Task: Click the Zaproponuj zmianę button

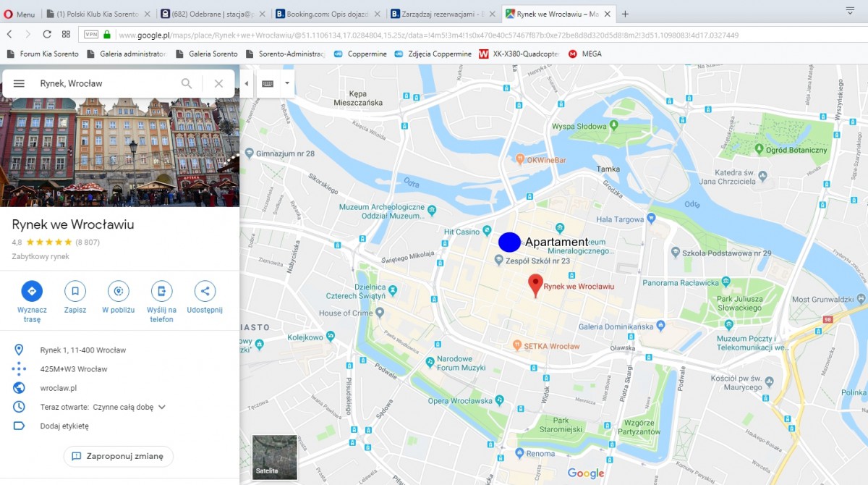Action: tap(119, 456)
